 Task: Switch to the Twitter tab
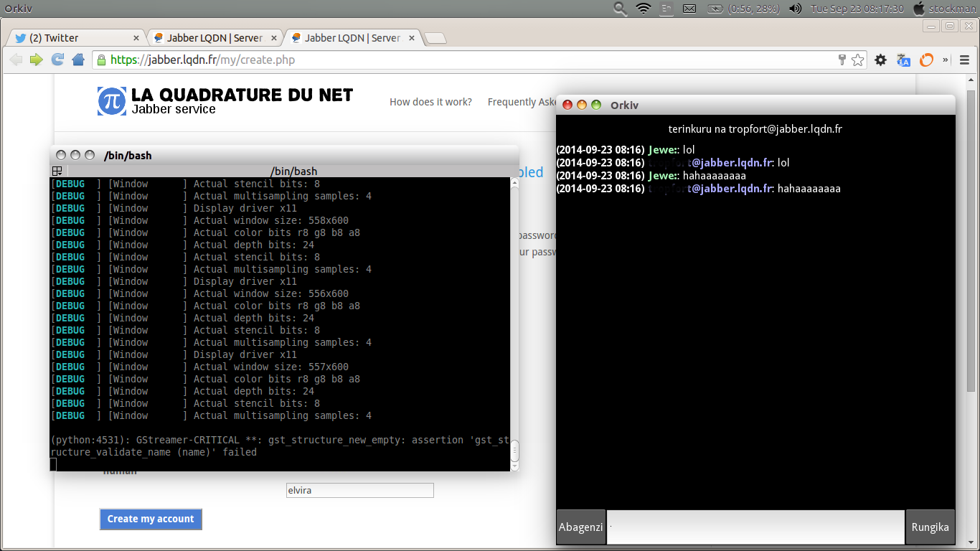[75, 38]
